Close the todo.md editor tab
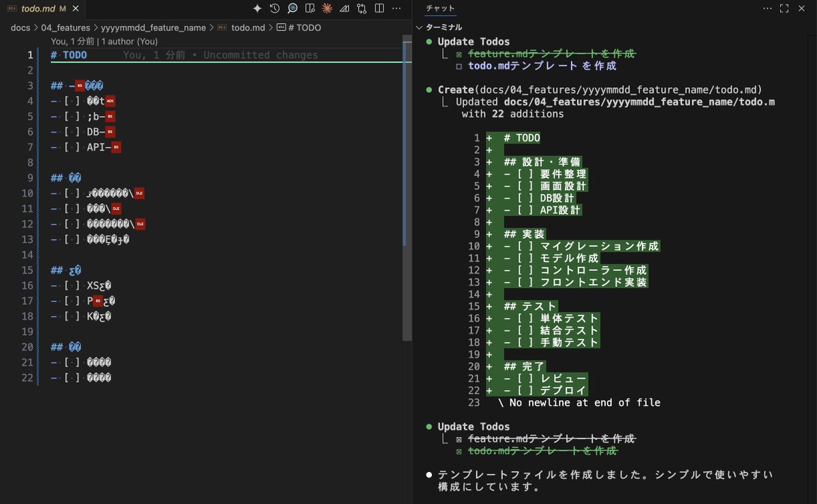The height and width of the screenshot is (504, 817). click(x=76, y=8)
